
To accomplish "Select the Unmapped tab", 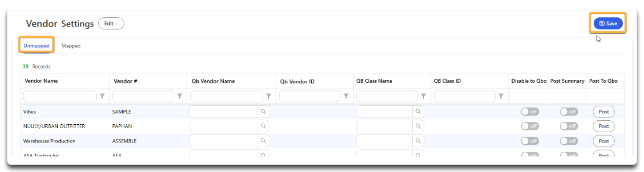I will point(37,46).
